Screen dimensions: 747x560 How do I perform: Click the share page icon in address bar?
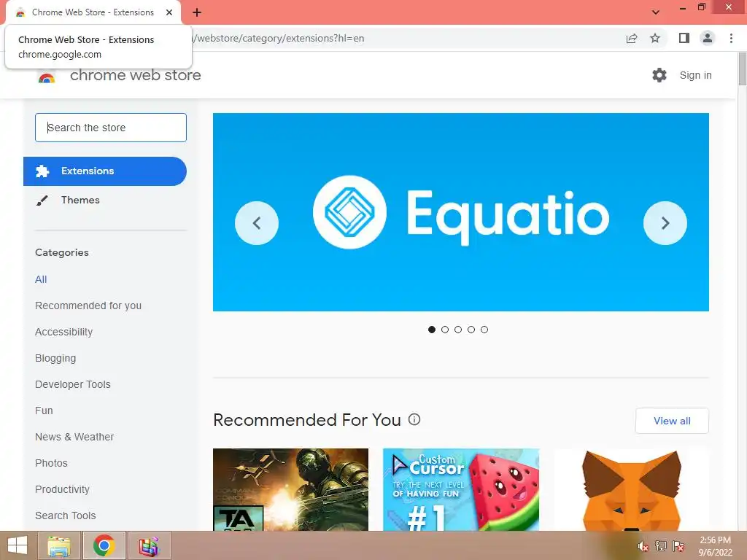click(x=632, y=38)
